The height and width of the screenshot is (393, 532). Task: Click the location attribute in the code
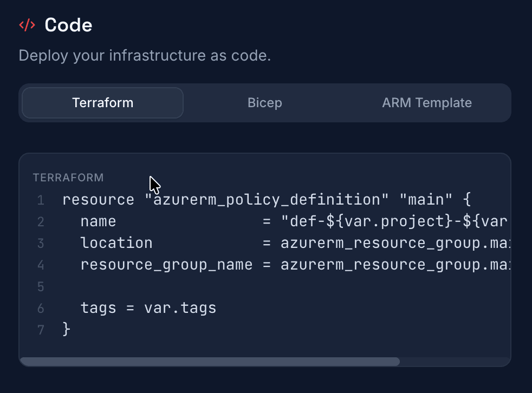(x=116, y=243)
